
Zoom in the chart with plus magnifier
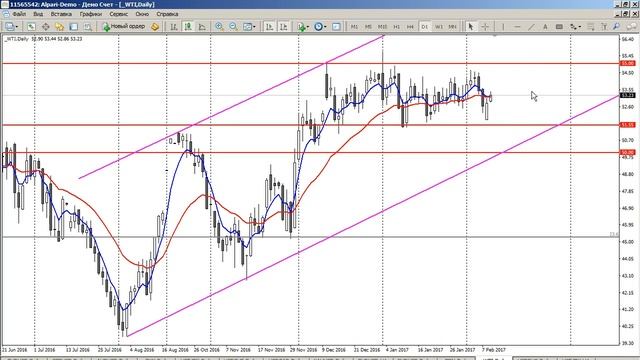coord(219,27)
